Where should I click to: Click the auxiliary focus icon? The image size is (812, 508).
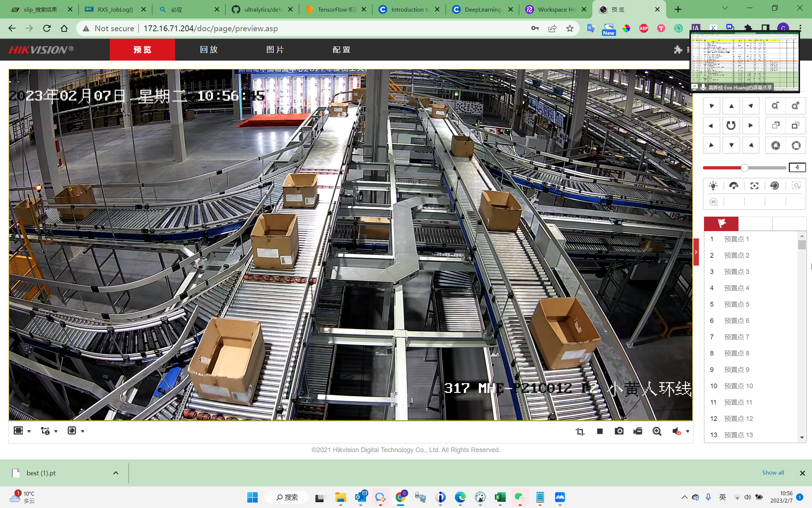click(754, 186)
